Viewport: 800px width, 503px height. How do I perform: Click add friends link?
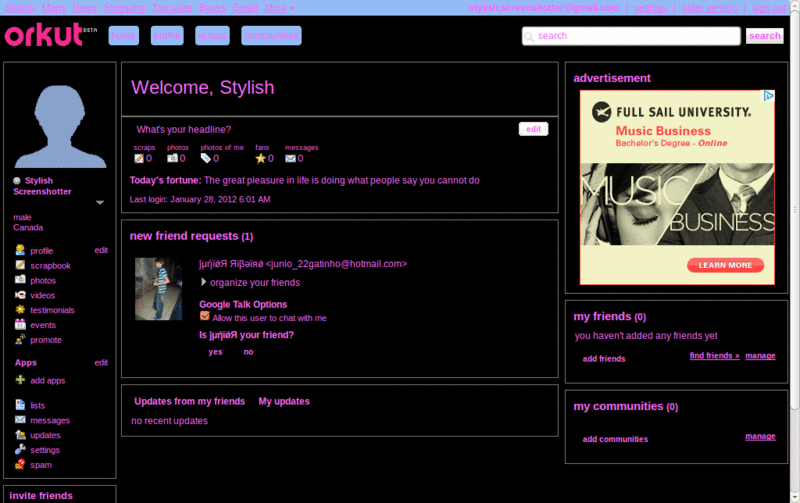604,359
